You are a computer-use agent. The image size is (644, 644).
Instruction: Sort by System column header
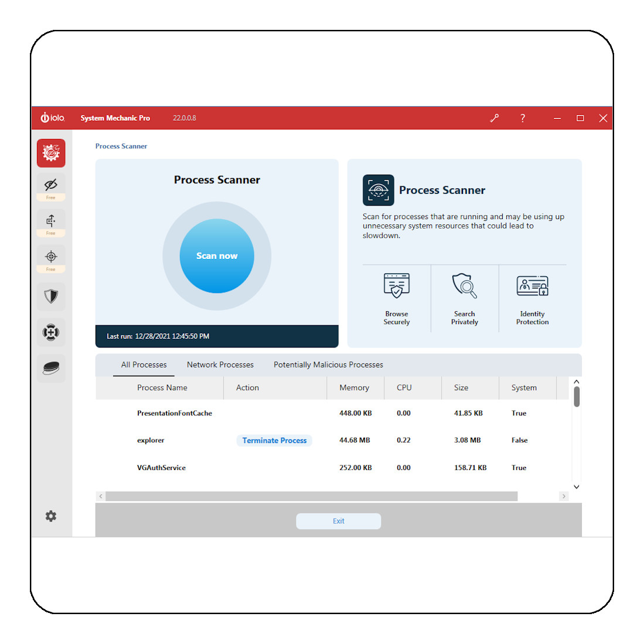pos(528,388)
